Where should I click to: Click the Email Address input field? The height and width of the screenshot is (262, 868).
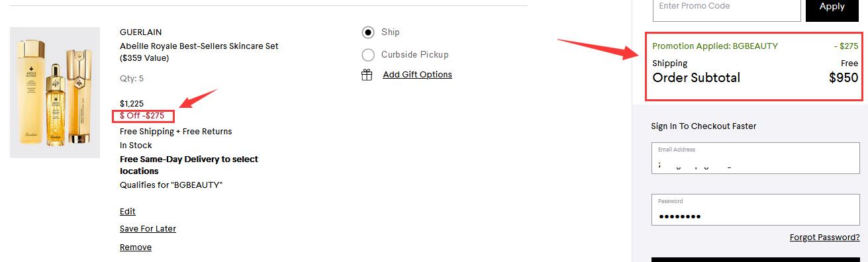coord(755,158)
